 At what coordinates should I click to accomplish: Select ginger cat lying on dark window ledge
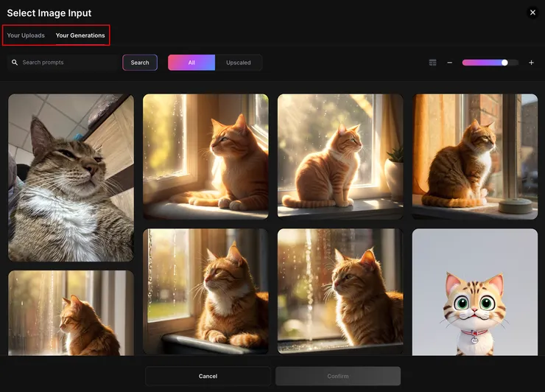tap(205, 292)
